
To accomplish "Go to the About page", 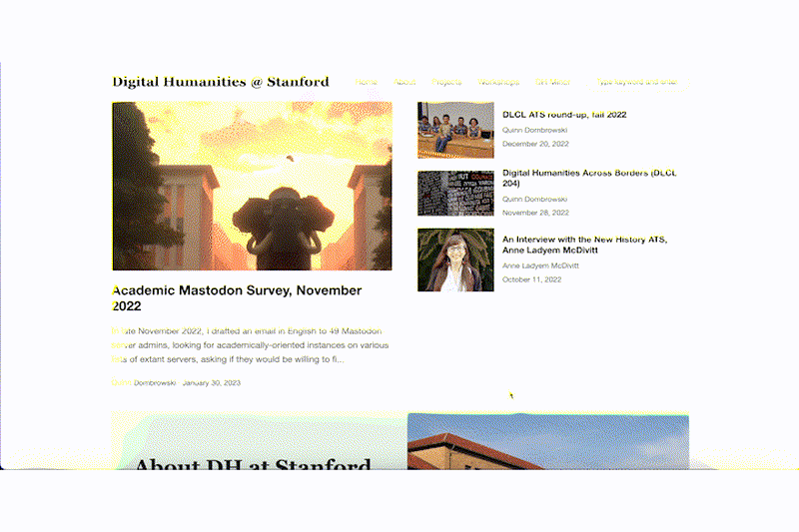I will pyautogui.click(x=404, y=82).
